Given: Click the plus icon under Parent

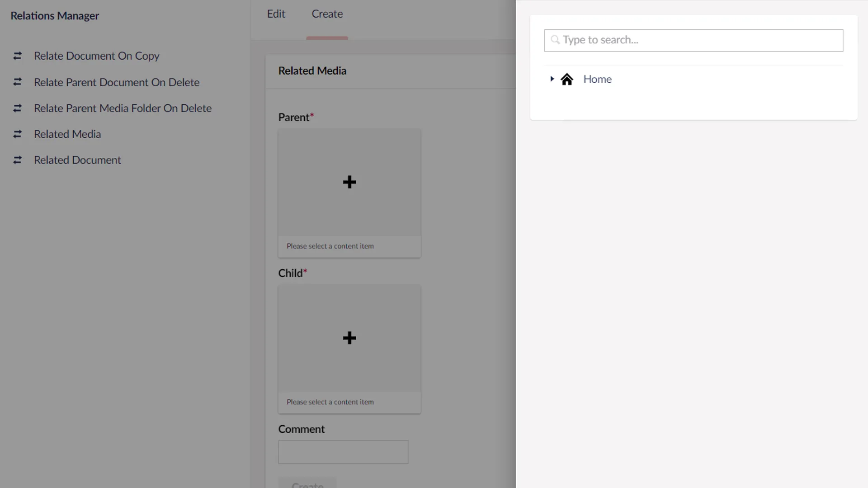Looking at the screenshot, I should pyautogui.click(x=349, y=182).
